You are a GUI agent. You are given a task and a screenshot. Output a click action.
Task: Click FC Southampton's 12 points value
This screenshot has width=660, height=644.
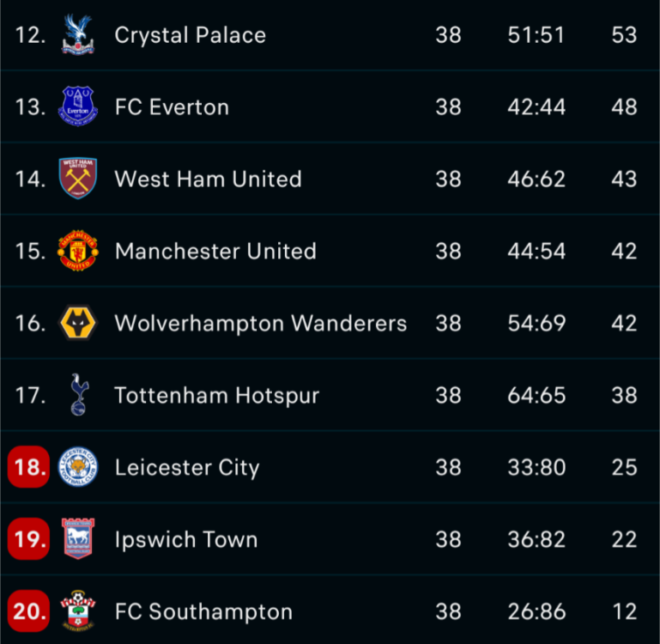625,612
